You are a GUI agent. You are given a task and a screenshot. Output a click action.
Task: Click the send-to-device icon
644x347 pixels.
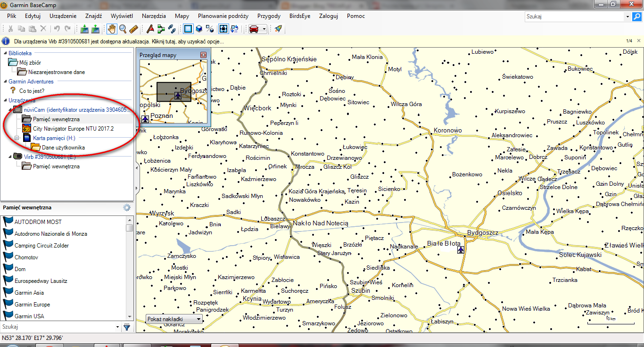[84, 29]
